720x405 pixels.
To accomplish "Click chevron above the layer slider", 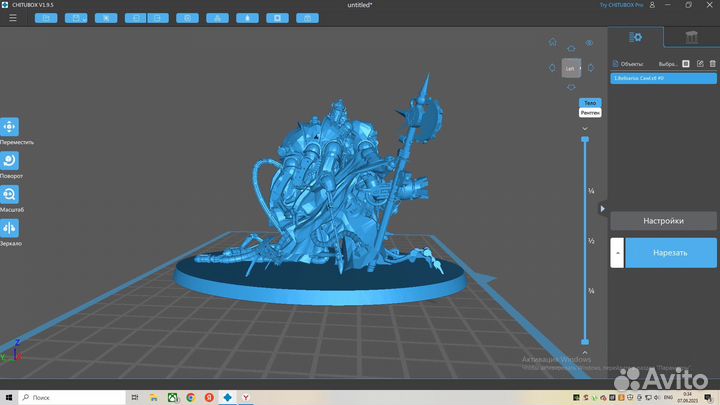I will pyautogui.click(x=585, y=129).
